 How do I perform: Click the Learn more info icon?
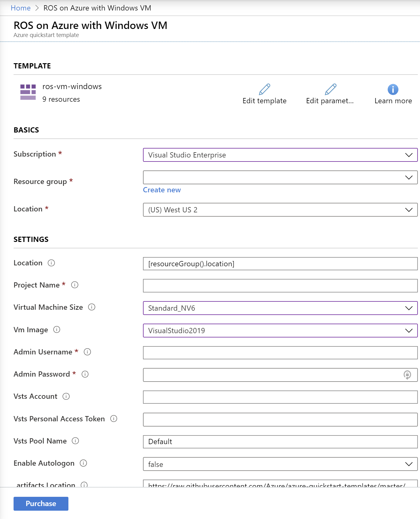(x=393, y=89)
